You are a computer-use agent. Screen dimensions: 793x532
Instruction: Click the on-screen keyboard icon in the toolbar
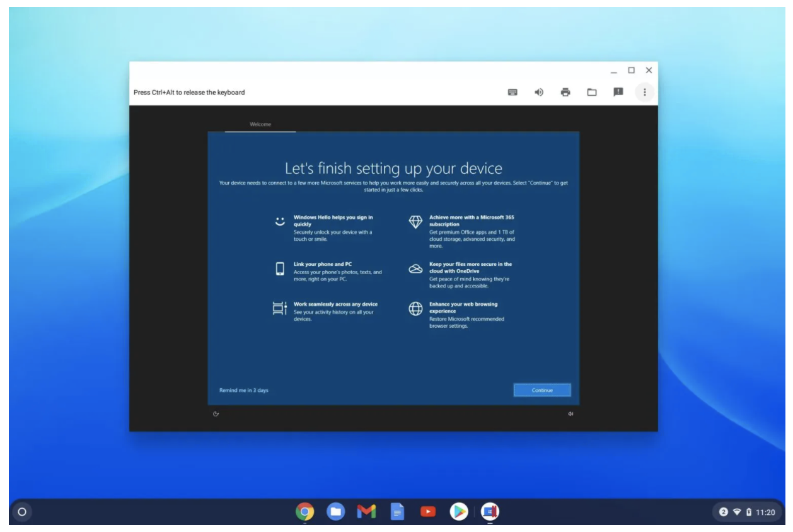(512, 91)
